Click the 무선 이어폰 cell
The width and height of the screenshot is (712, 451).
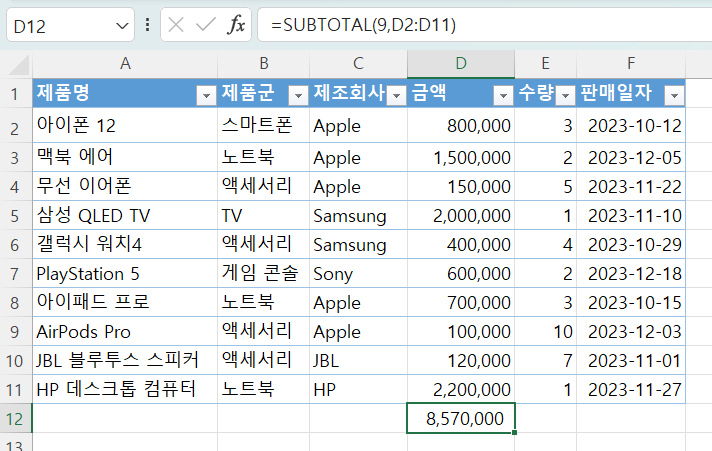point(125,187)
